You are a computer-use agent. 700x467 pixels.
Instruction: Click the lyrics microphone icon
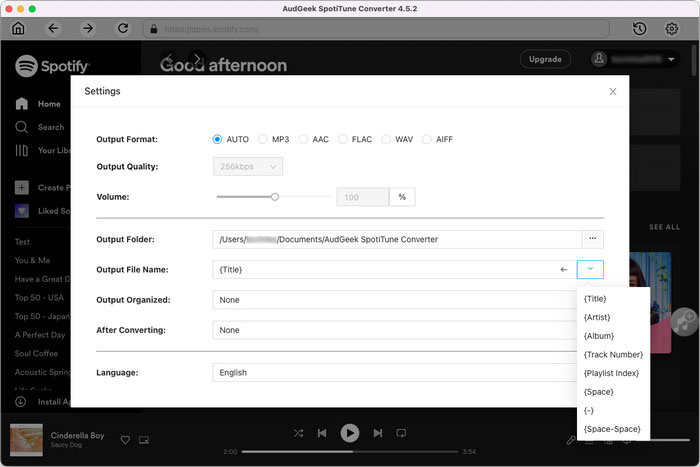[x=571, y=441]
